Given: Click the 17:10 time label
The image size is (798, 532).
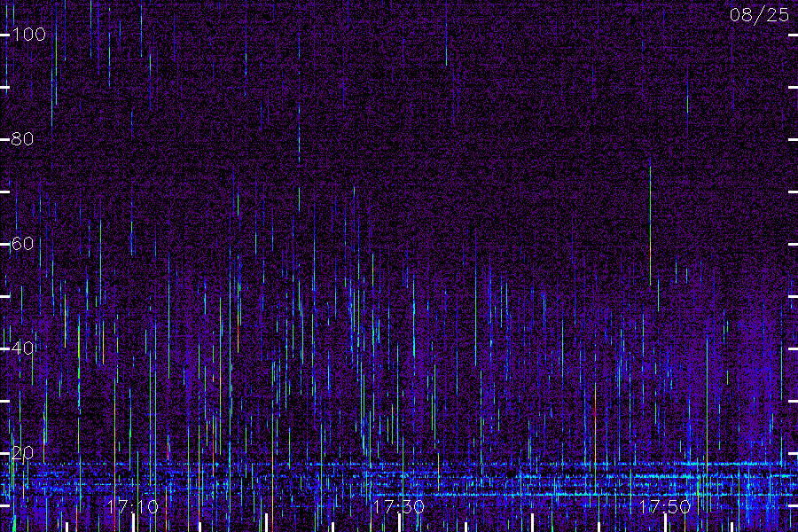Looking at the screenshot, I should (133, 506).
